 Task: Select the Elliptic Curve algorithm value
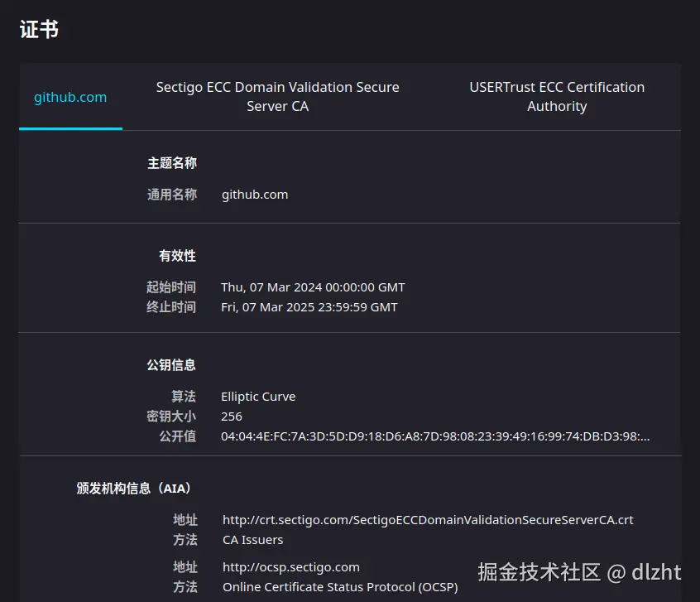pos(258,397)
